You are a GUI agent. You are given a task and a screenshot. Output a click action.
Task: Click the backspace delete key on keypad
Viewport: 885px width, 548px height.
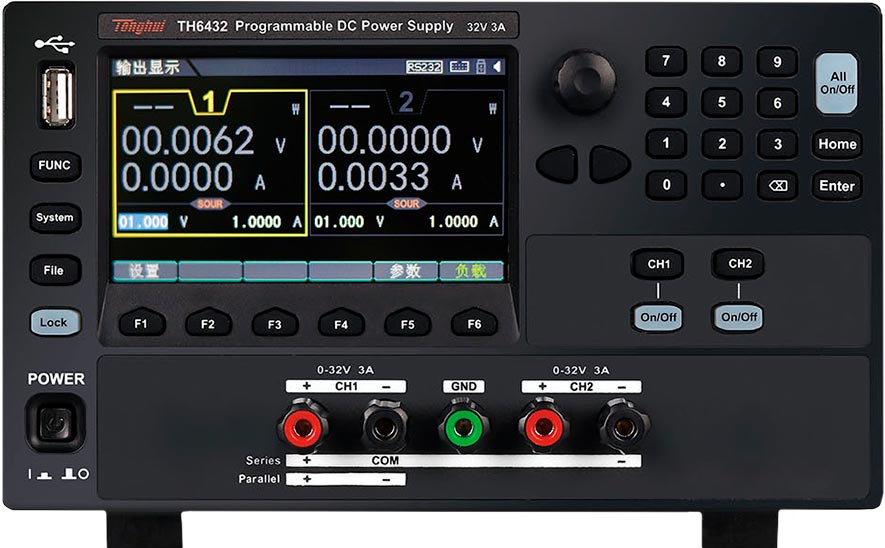pos(777,186)
